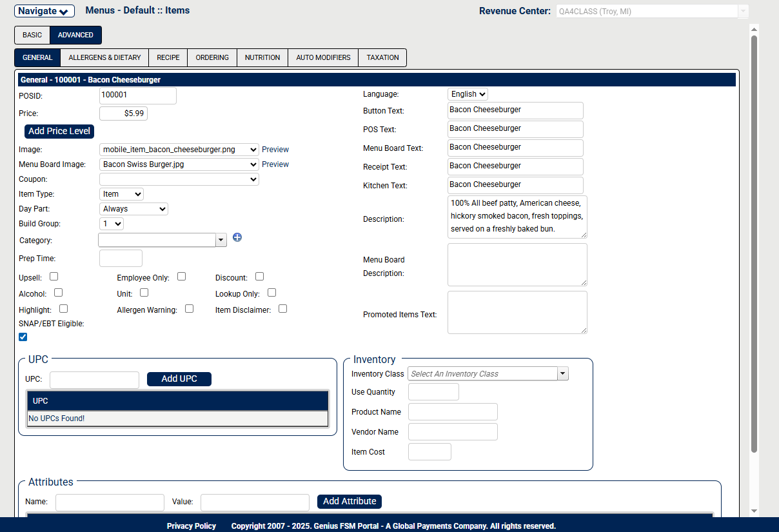Expand the Day Part dropdown
Viewport: 779px width, 532px height.
click(134, 209)
